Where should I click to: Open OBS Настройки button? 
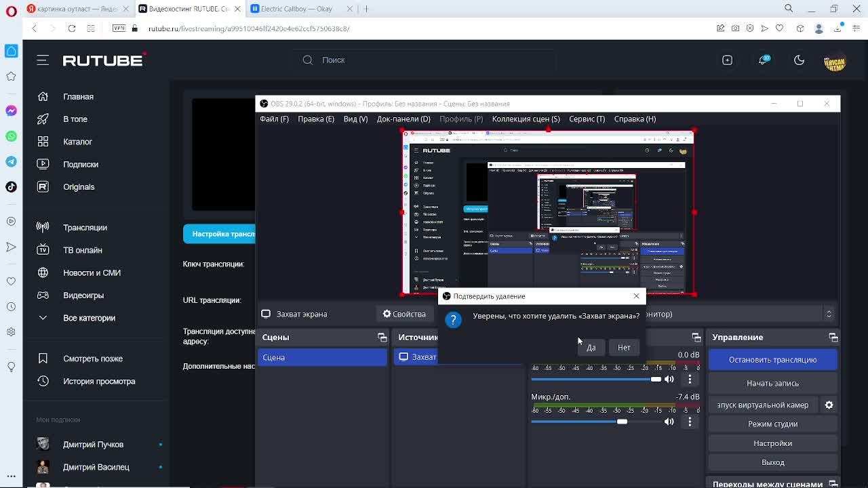coord(772,443)
